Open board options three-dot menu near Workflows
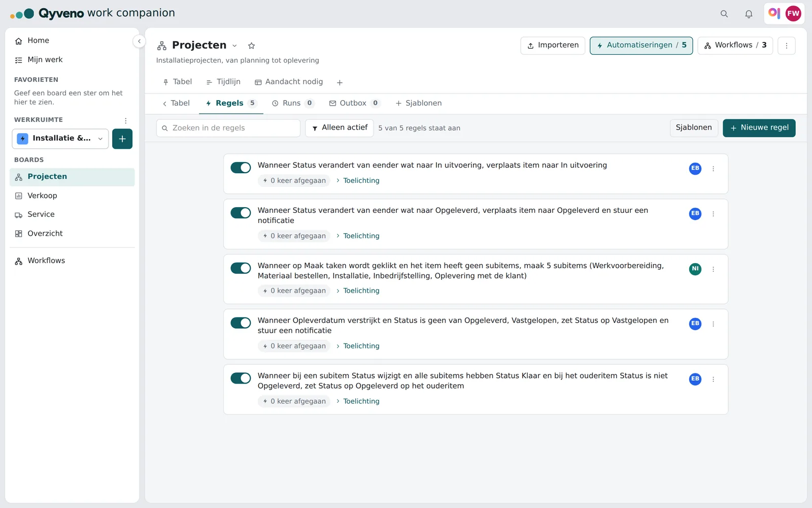 787,46
